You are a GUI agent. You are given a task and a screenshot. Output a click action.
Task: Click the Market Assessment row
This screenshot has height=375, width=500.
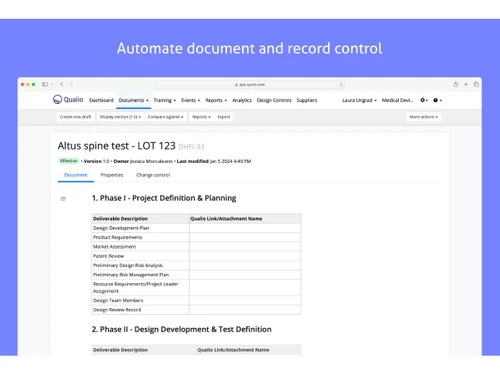(196, 247)
